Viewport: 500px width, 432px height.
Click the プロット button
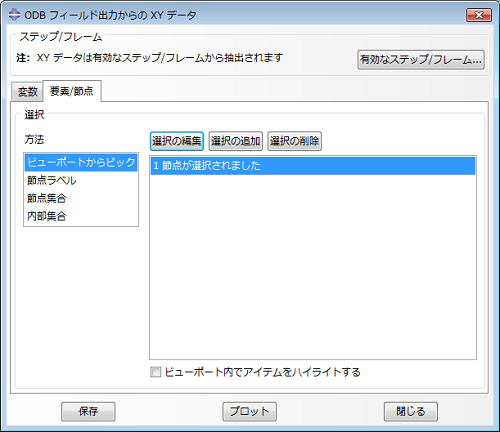249,411
